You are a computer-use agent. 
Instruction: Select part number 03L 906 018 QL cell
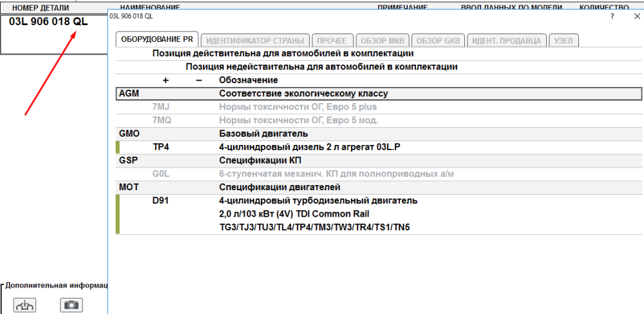point(49,22)
